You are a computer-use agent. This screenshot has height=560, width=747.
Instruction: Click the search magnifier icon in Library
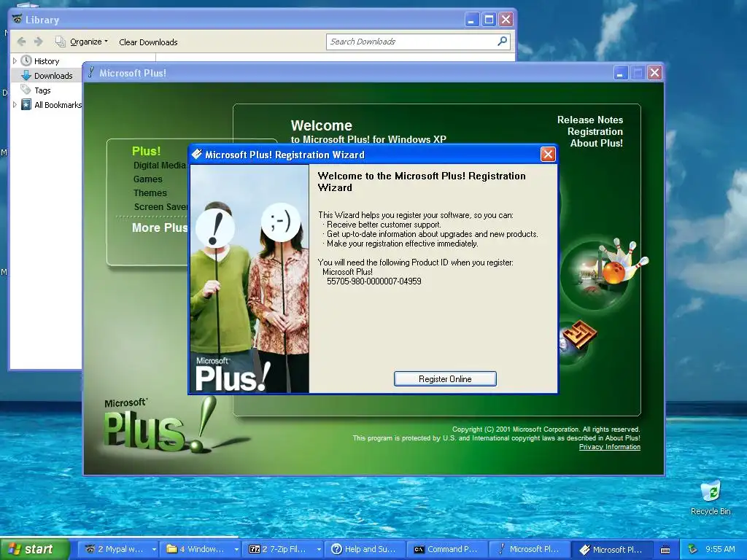[502, 42]
